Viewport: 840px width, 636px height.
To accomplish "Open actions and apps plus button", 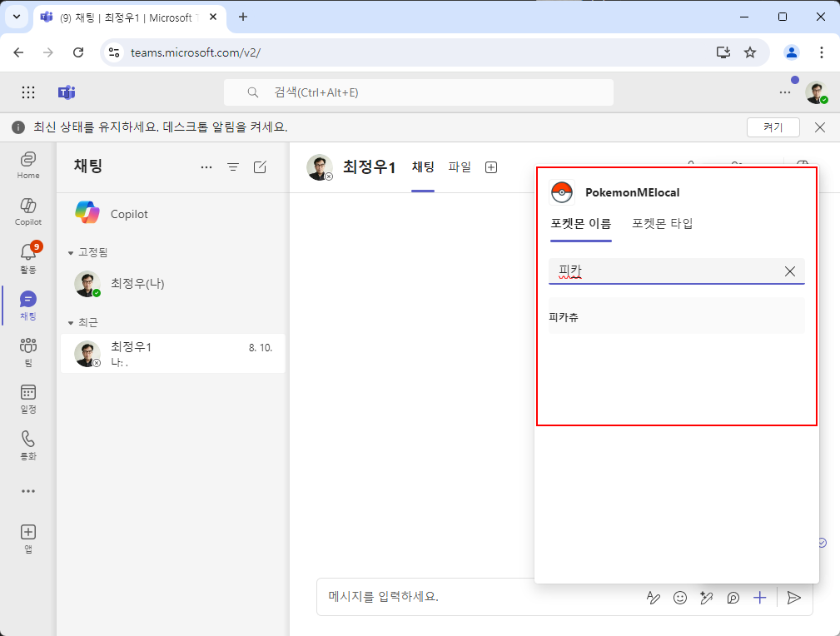I will coord(759,598).
